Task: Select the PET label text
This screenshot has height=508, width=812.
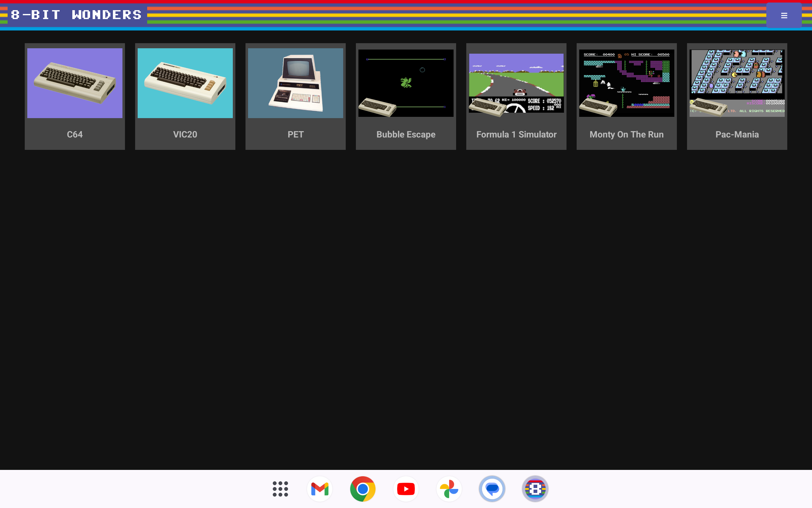Action: point(296,134)
